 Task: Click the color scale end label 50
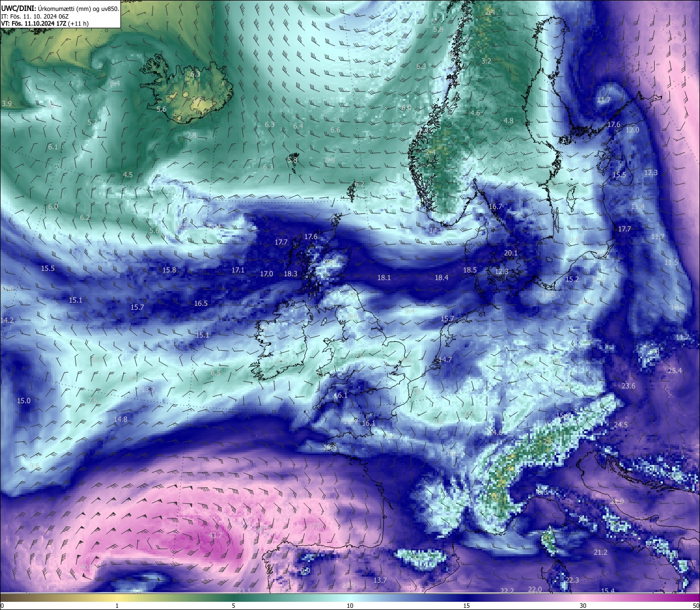coord(696,606)
